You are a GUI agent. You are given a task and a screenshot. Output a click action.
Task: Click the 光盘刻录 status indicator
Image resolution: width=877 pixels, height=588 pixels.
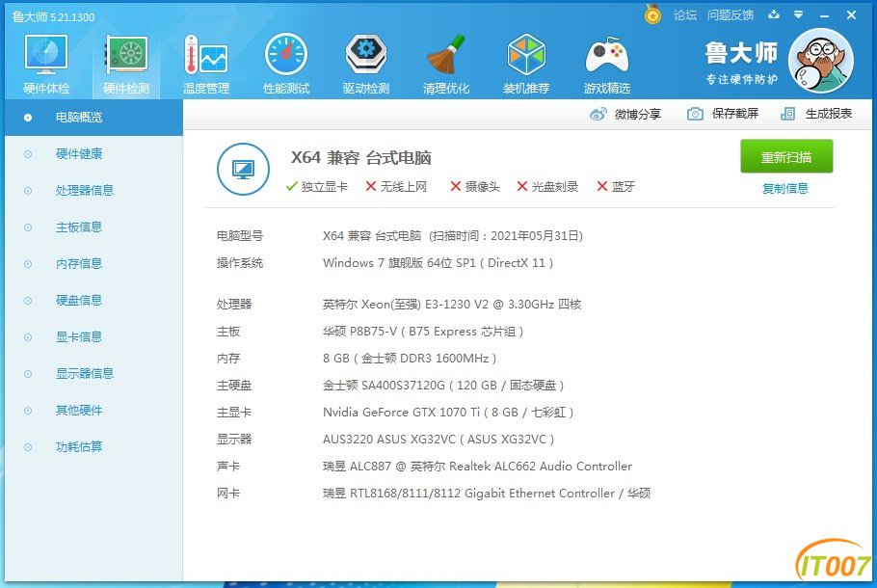547,187
